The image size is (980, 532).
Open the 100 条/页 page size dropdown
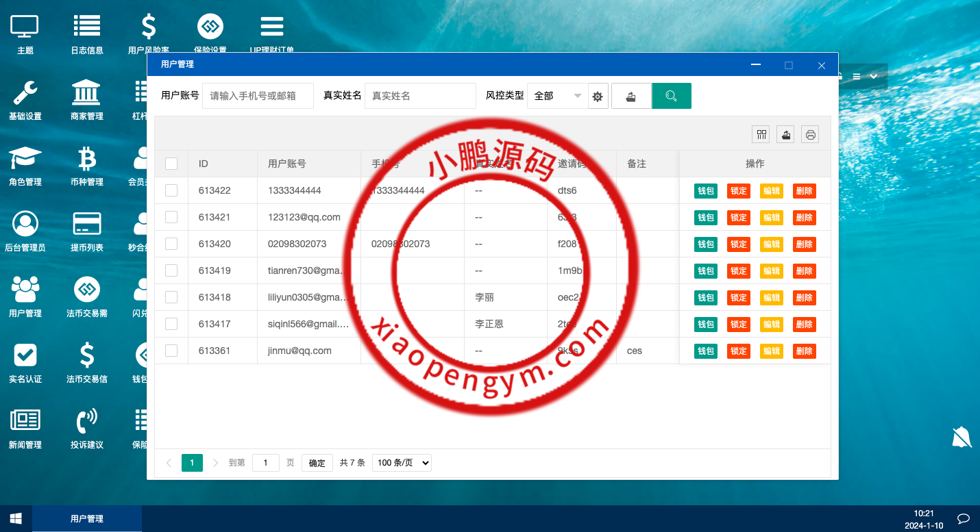coord(402,463)
